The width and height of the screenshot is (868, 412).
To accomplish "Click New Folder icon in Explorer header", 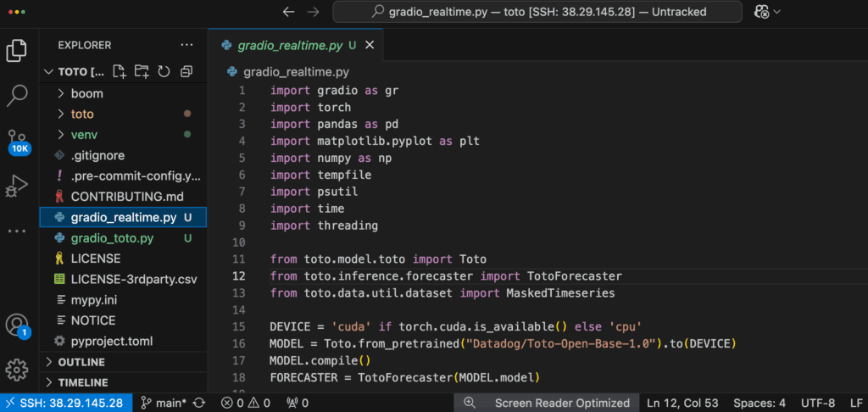I will (142, 71).
